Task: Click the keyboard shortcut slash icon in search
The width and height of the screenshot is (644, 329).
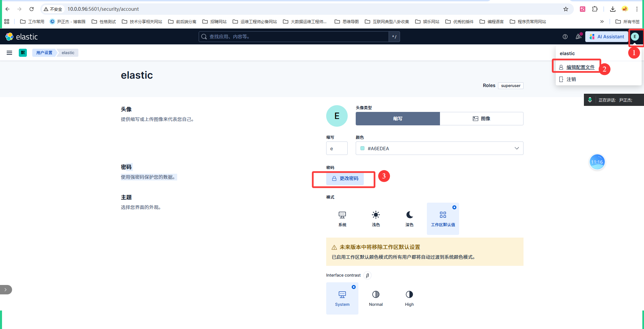Action: tap(394, 37)
